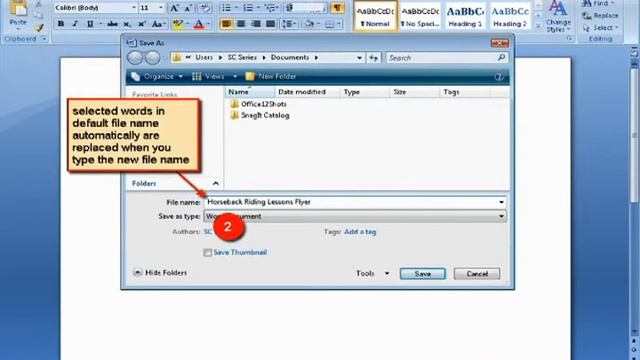The width and height of the screenshot is (640, 360).
Task: Click the Cancel button
Action: 477,274
